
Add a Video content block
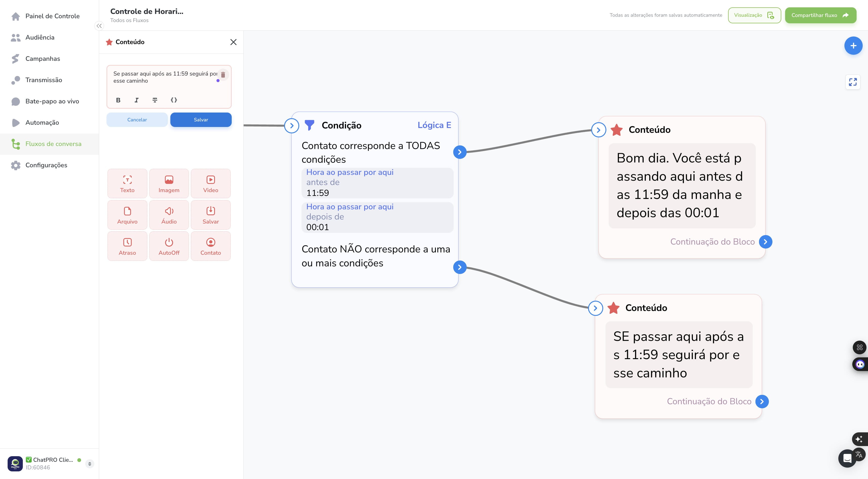point(211,183)
